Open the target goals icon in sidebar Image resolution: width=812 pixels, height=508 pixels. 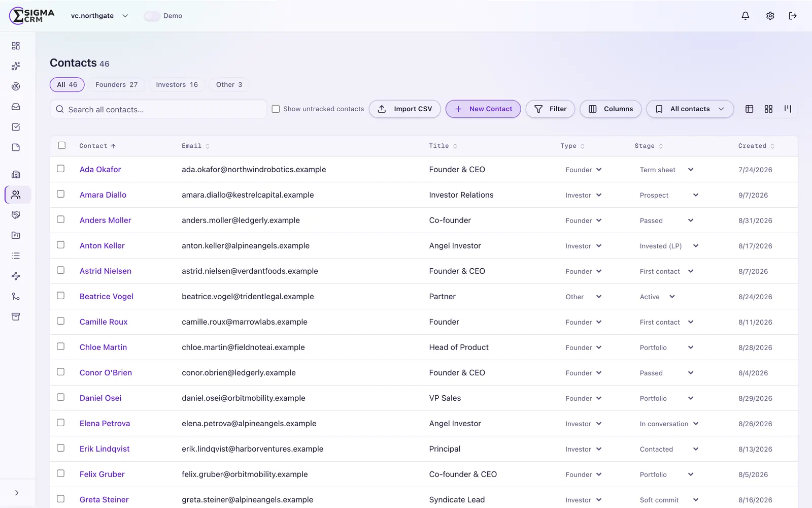click(x=16, y=86)
